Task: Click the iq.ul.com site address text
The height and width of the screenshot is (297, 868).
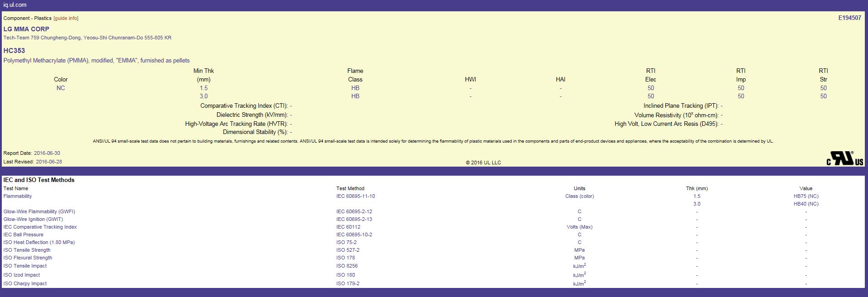Action: [x=15, y=5]
